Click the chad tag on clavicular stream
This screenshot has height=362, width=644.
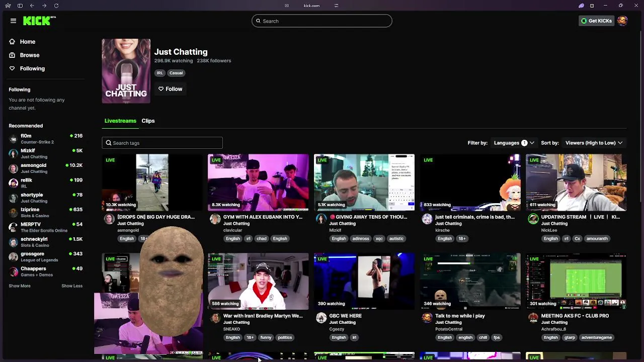click(x=262, y=239)
